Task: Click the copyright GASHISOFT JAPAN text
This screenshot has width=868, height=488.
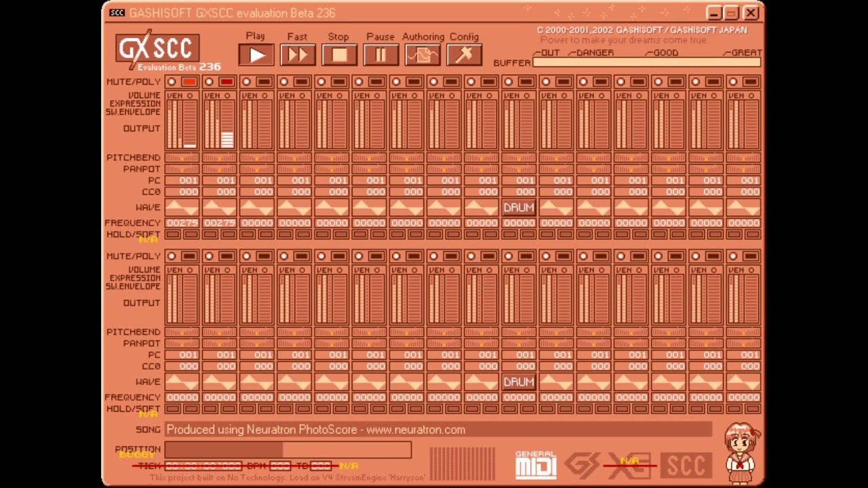Action: (642, 30)
